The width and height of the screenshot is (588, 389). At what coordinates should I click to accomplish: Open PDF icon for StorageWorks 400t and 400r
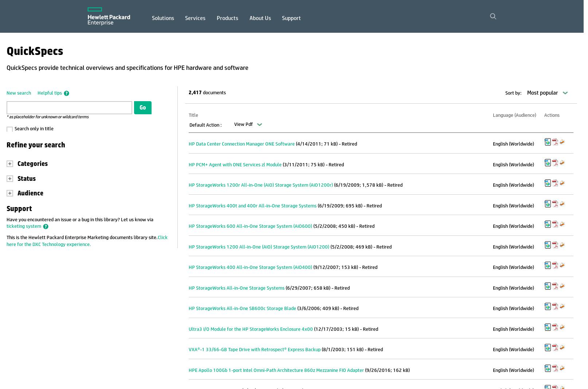pos(555,204)
